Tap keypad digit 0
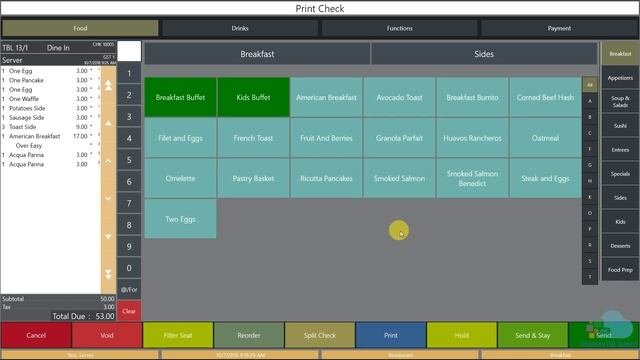 point(129,268)
